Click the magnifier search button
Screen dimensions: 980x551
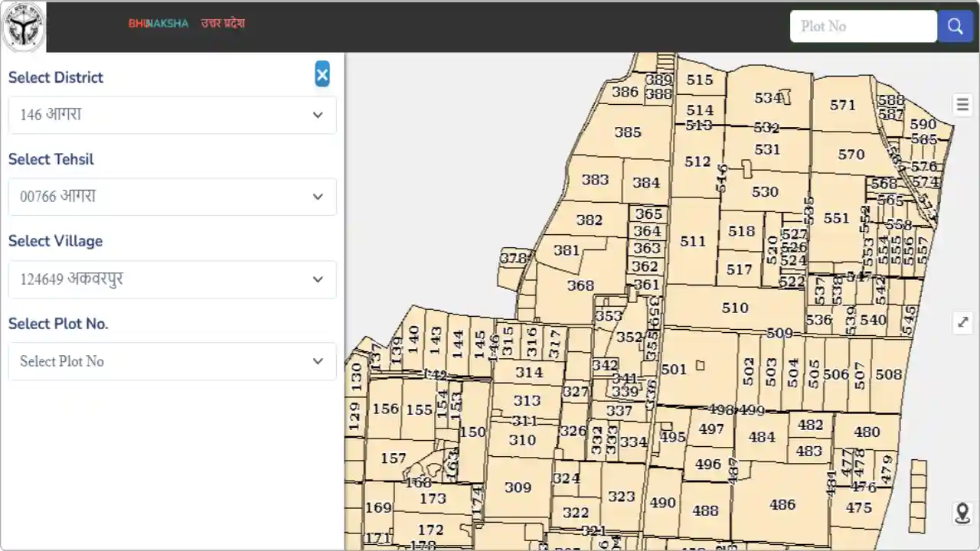(955, 26)
